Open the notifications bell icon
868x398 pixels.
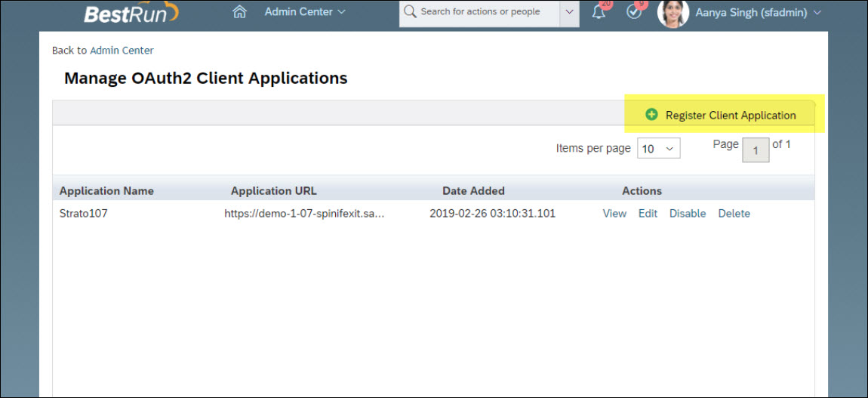(x=599, y=13)
